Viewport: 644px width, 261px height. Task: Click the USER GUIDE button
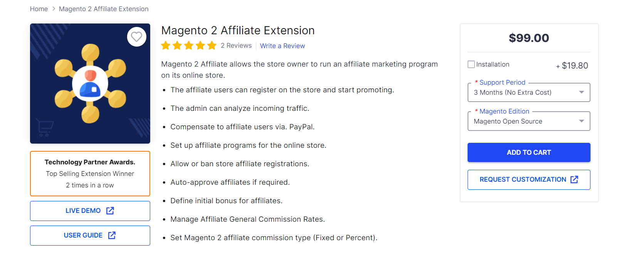(90, 235)
